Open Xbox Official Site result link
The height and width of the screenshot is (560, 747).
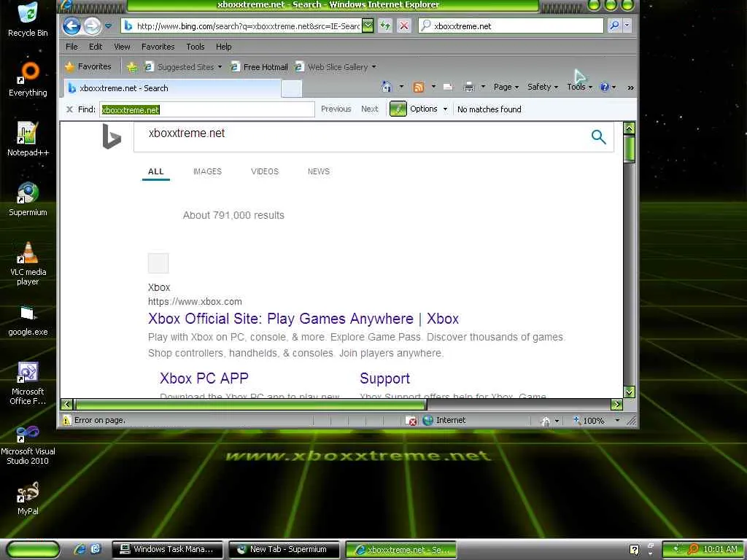(x=303, y=319)
